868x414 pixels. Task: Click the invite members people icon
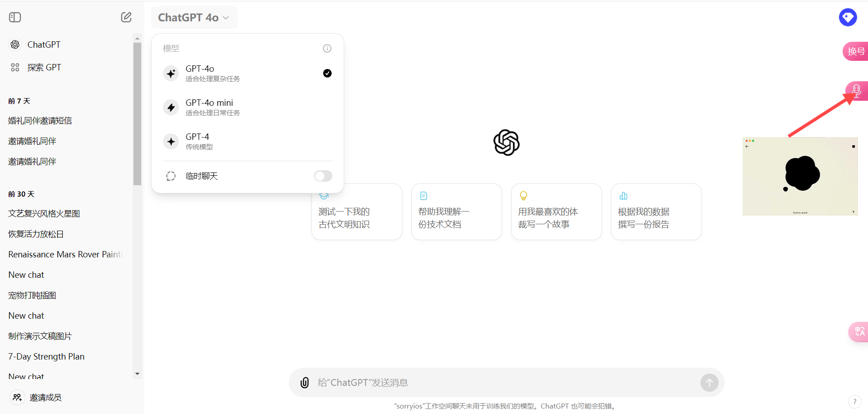pos(17,397)
